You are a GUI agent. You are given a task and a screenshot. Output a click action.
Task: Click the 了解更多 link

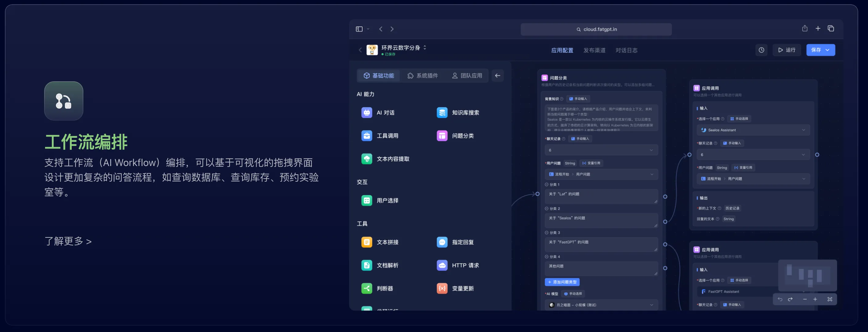pos(68,241)
